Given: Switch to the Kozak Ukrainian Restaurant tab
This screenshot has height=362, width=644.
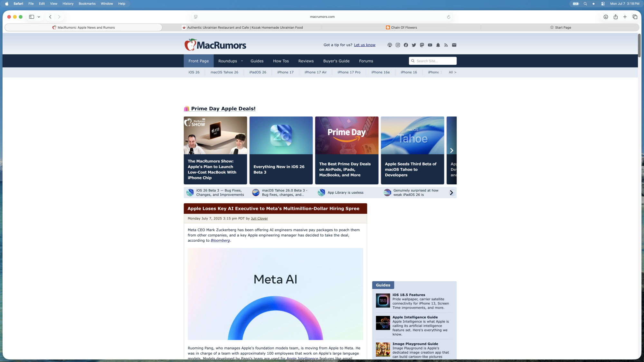Looking at the screenshot, I should point(242,27).
